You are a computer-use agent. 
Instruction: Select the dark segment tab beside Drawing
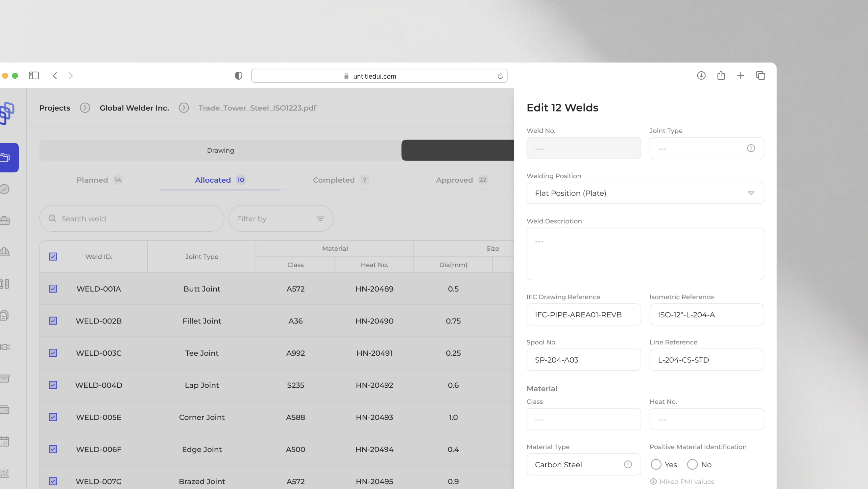[458, 150]
